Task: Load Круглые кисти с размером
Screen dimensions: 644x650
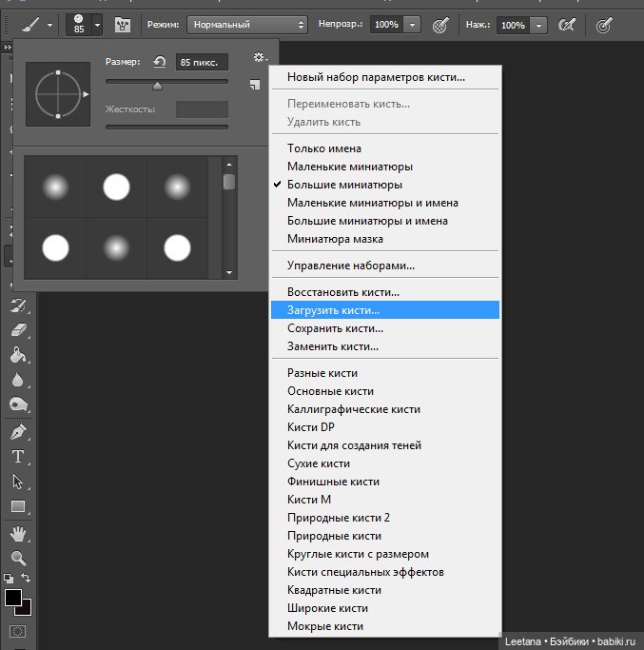Action: [385, 554]
